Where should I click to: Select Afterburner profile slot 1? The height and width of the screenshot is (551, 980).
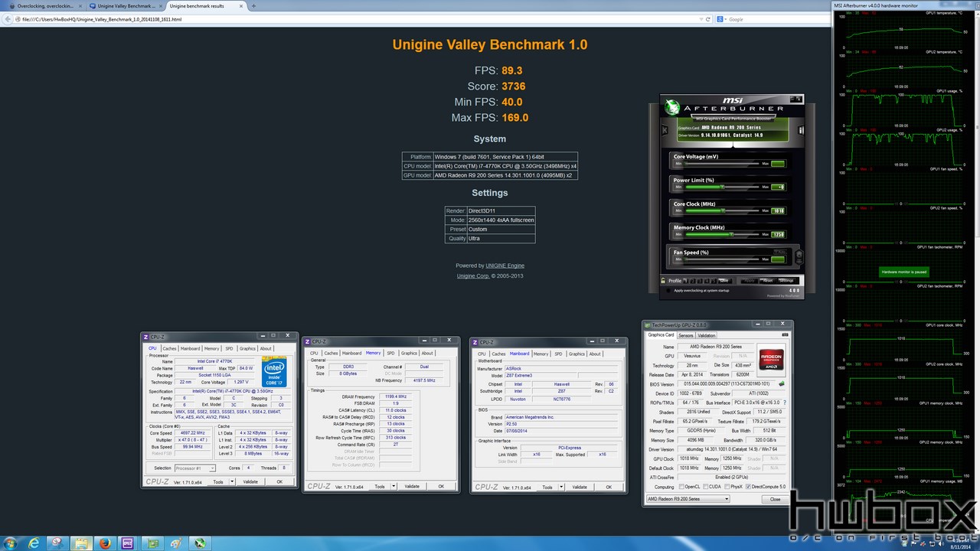pos(685,280)
